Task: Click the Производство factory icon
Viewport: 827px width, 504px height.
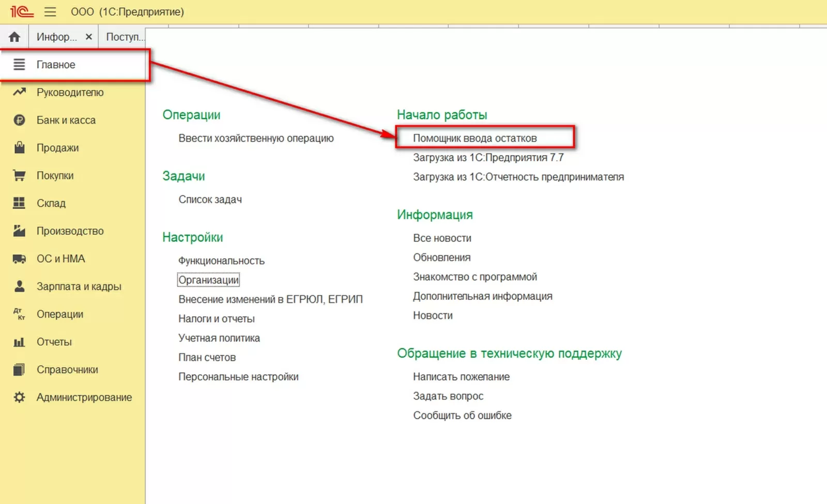Action: click(19, 231)
